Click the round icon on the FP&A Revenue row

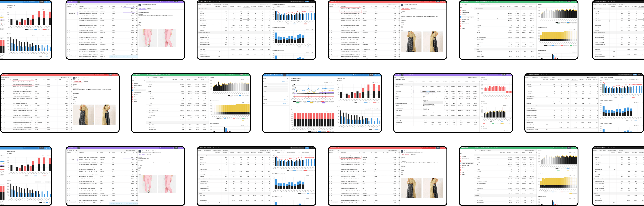[412, 87]
